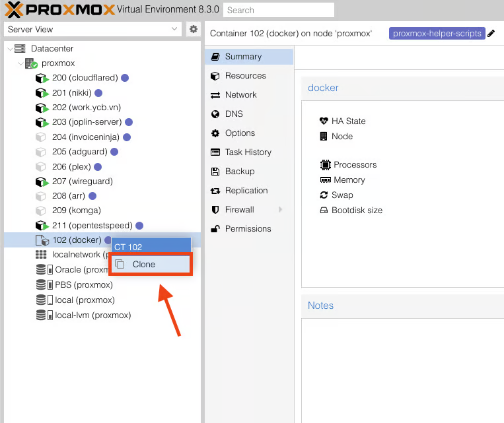
Task: Click container icon for 201 (nikki)
Action: tap(42, 93)
